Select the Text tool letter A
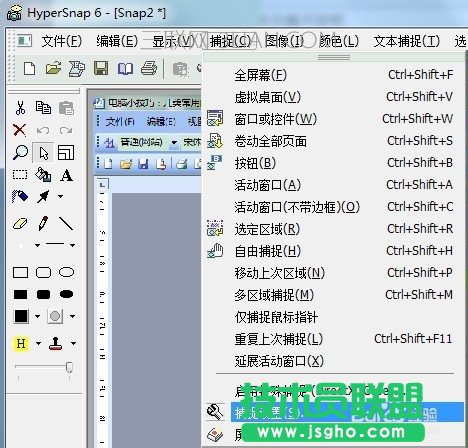 [x=66, y=175]
